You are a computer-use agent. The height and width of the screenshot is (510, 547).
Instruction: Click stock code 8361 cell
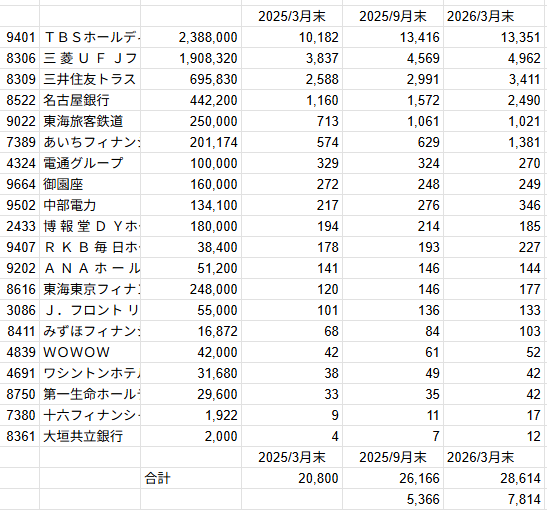pyautogui.click(x=20, y=436)
